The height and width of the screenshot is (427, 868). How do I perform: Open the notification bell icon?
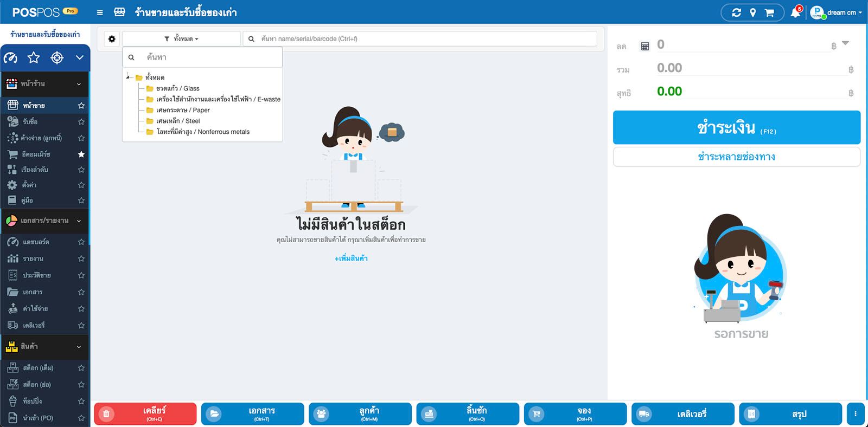point(795,12)
